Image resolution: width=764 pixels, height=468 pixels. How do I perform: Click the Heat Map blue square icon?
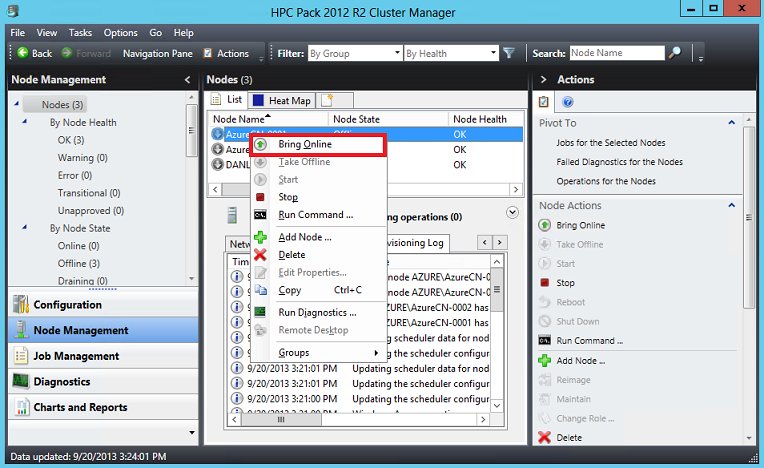click(258, 100)
